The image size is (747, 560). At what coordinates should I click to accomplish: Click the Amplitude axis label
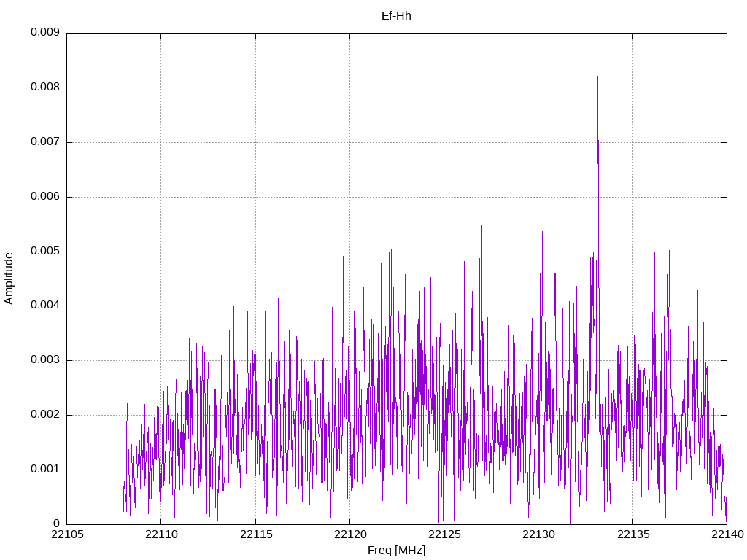pos(9,279)
